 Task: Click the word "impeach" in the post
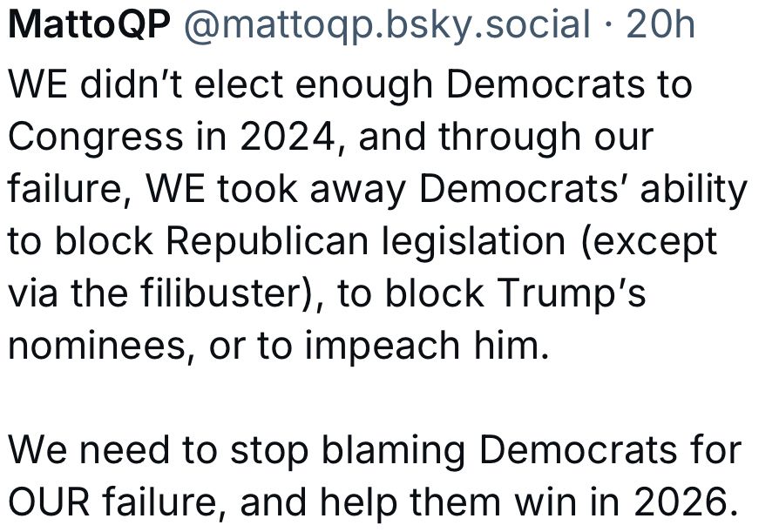tap(382, 347)
